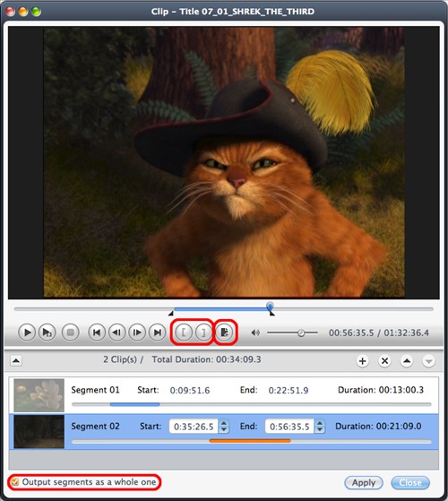448x501 pixels.
Task: Add a new clip segment
Action: point(362,361)
